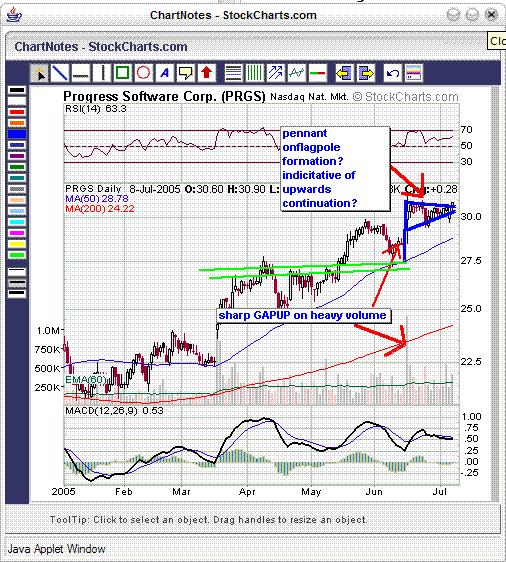Select the red-green line segment tool

pos(318,73)
